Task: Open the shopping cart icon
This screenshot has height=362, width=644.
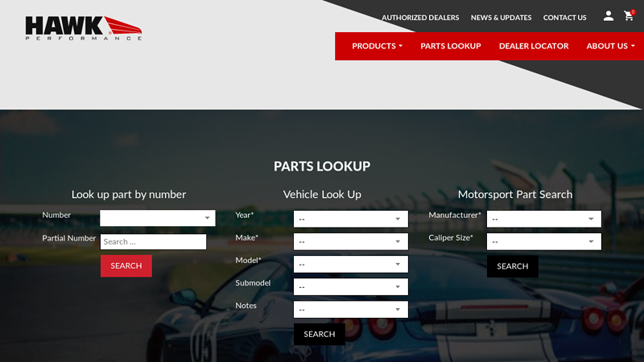Action: point(629,16)
